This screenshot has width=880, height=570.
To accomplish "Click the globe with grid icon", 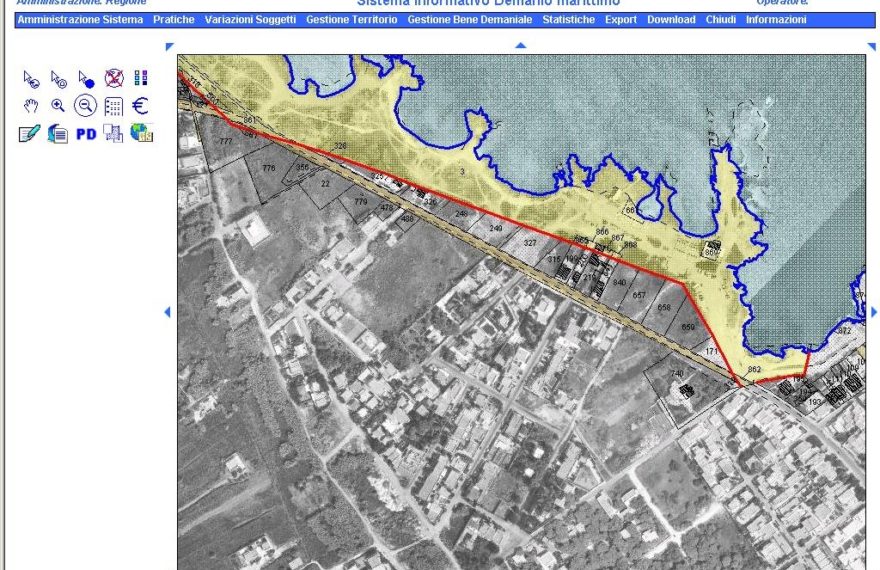I will click(141, 134).
